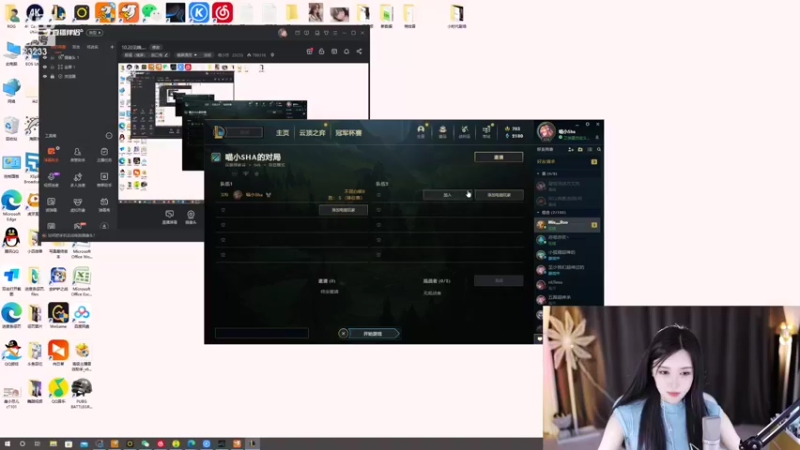Open the Loot icon in League client
This screenshot has width=800, height=450.
click(464, 131)
